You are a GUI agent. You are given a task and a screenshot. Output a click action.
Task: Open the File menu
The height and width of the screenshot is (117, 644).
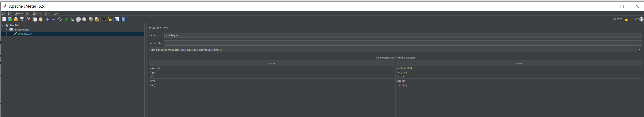click(3, 13)
